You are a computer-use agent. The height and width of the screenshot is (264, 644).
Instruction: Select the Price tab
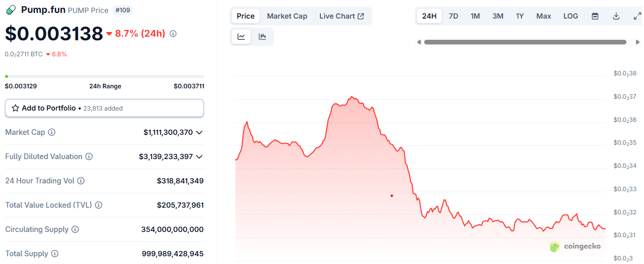pyautogui.click(x=246, y=16)
